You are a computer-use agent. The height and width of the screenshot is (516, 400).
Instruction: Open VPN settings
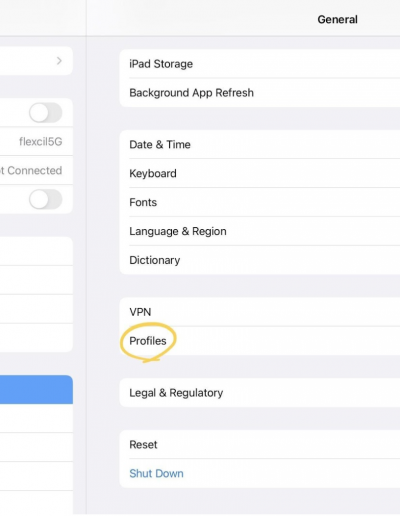(260, 312)
